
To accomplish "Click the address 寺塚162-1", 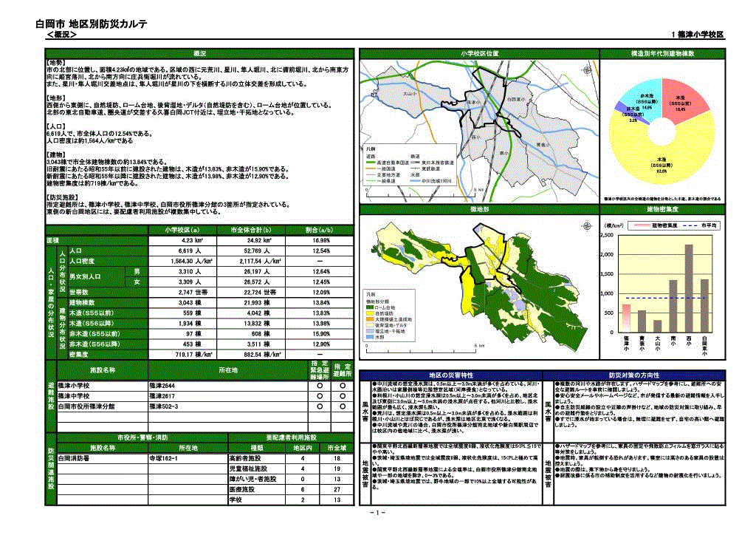I will [163, 458].
